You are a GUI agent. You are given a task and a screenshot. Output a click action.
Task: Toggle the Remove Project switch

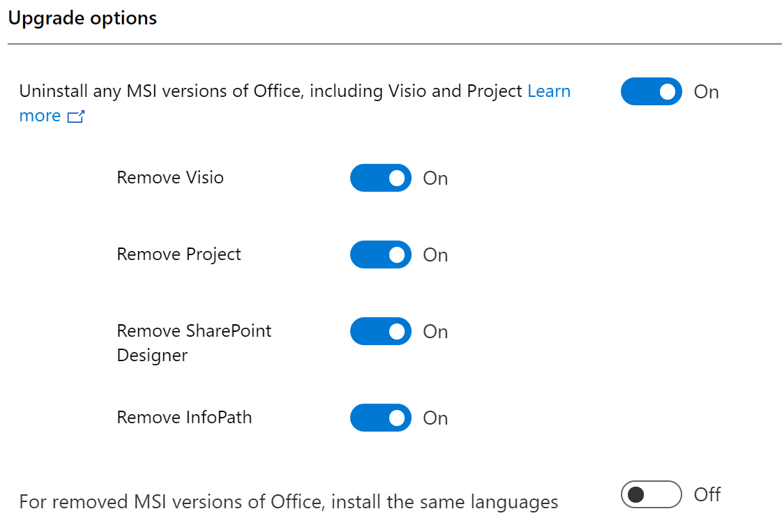tap(380, 254)
